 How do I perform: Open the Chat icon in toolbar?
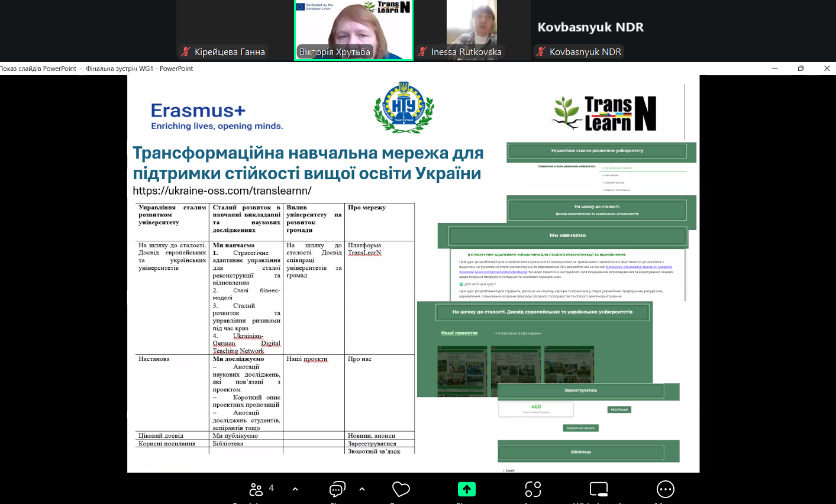point(337,489)
